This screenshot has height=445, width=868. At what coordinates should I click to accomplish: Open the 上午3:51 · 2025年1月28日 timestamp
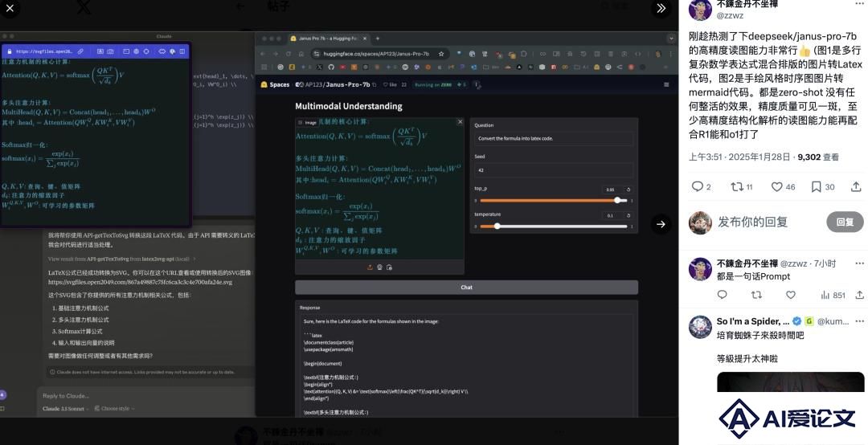click(x=739, y=157)
